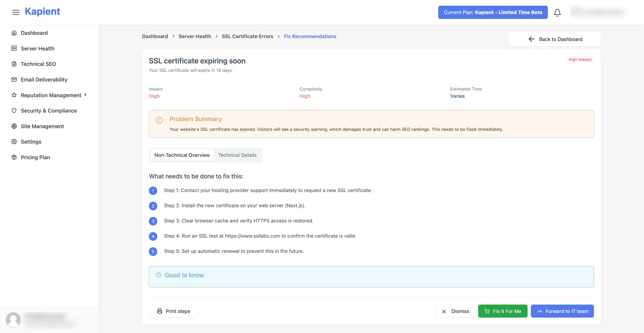Click the SSL certificate expiring soon heading
The height and width of the screenshot is (333, 644).
tap(197, 61)
